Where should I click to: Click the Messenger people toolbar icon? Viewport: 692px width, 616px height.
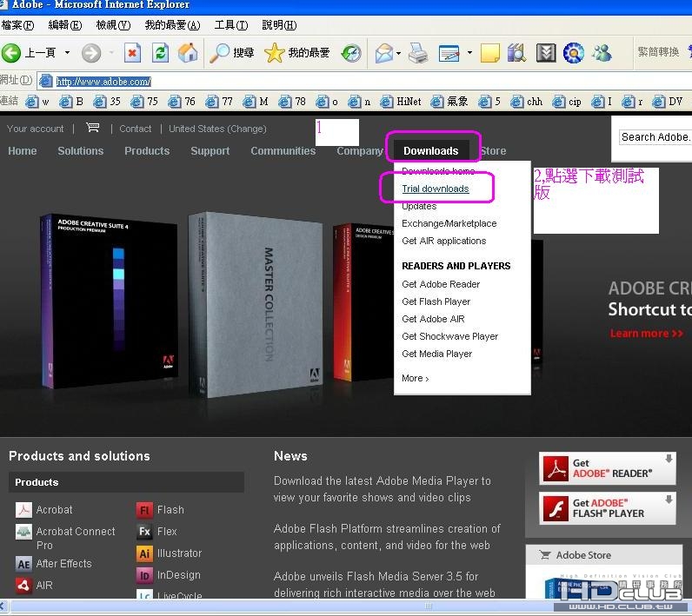(x=602, y=53)
